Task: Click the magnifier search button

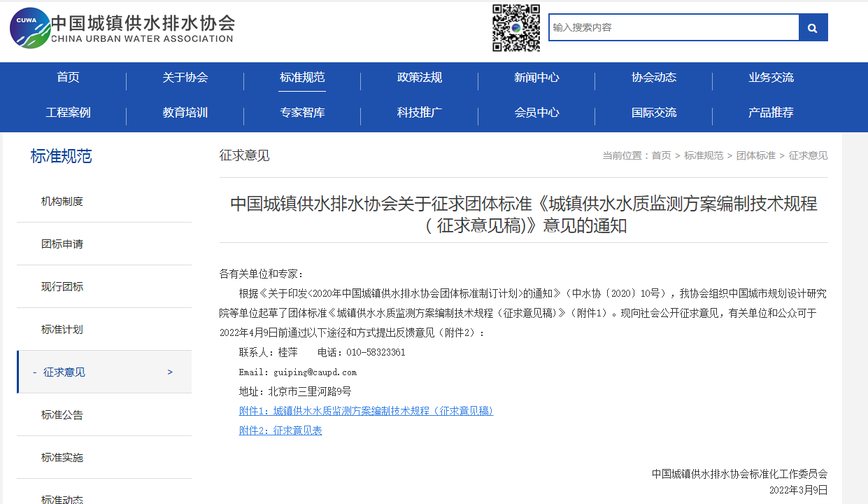Action: (x=813, y=28)
